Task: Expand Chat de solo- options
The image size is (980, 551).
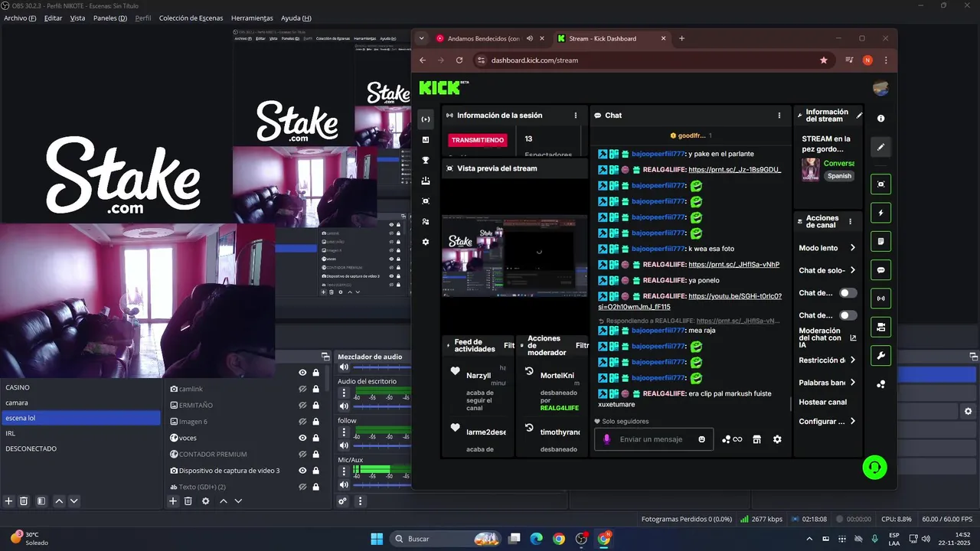Action: pyautogui.click(x=852, y=270)
